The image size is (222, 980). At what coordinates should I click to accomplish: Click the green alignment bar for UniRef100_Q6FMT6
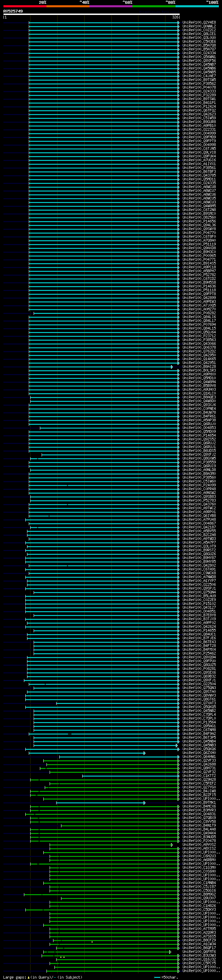(x=108, y=952)
